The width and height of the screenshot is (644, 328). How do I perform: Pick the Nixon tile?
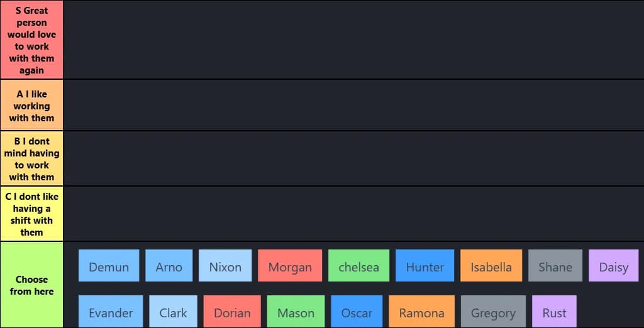pyautogui.click(x=225, y=266)
